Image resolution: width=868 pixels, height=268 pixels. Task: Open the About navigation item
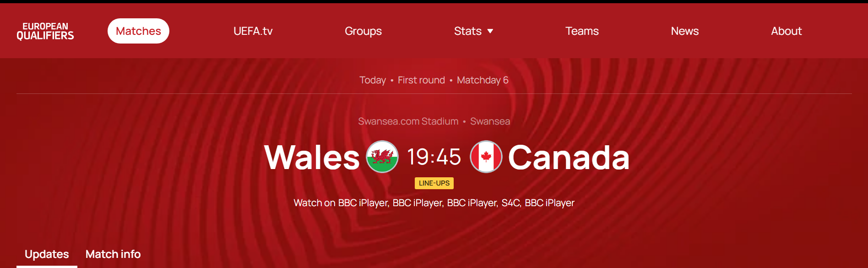point(786,31)
